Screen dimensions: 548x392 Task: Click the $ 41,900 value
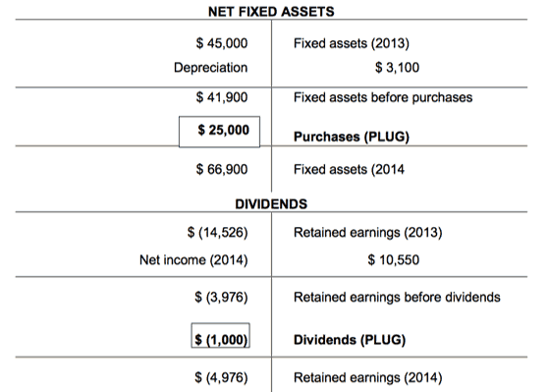222,97
